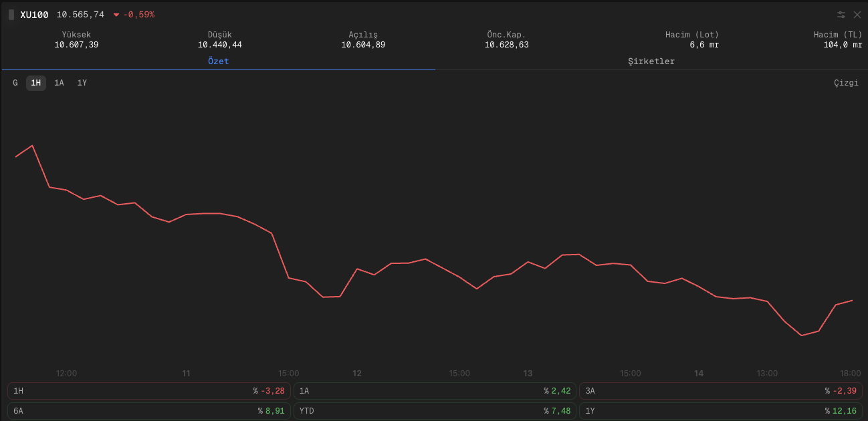Click the XU100 symbol name
Viewport: 868px width, 421px height.
(x=34, y=15)
